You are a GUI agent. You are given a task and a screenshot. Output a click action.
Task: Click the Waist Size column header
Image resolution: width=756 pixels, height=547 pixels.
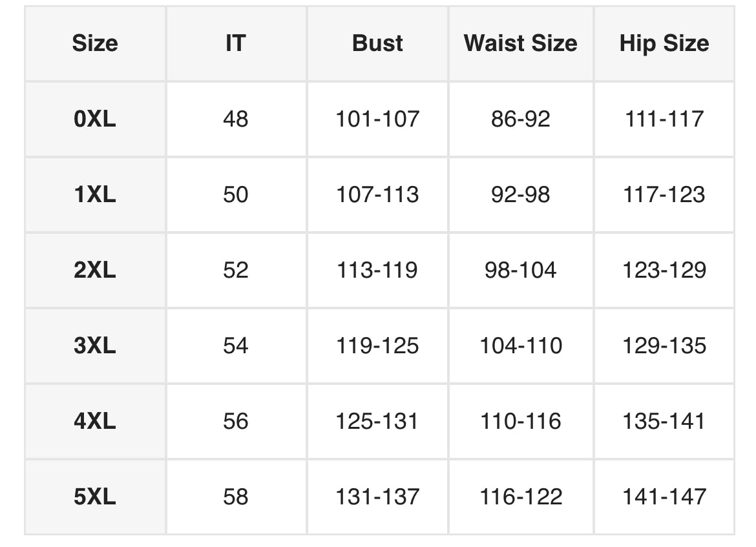pyautogui.click(x=520, y=43)
